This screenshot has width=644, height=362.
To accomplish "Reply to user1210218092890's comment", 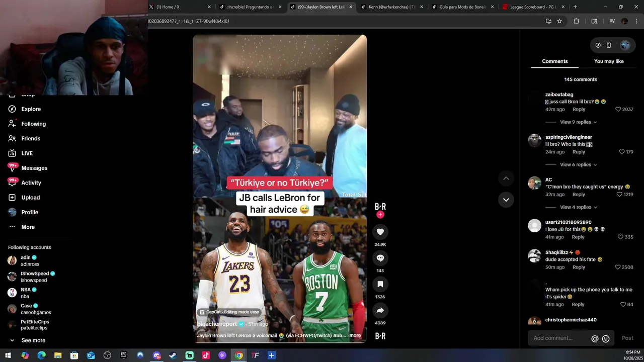I will pyautogui.click(x=578, y=237).
